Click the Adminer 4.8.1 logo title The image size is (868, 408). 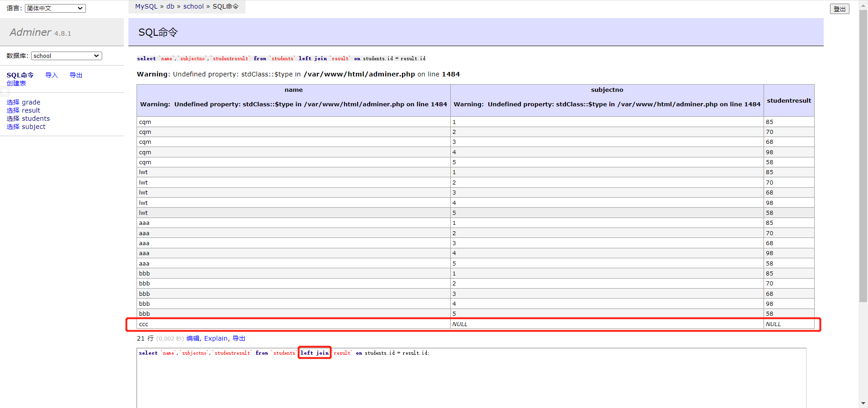coord(40,32)
